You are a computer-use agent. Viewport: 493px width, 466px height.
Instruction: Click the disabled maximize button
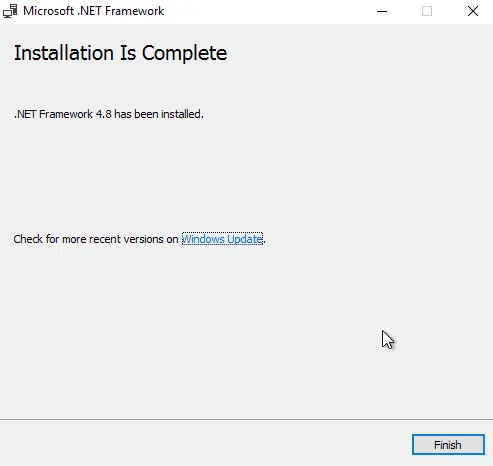[x=427, y=11]
